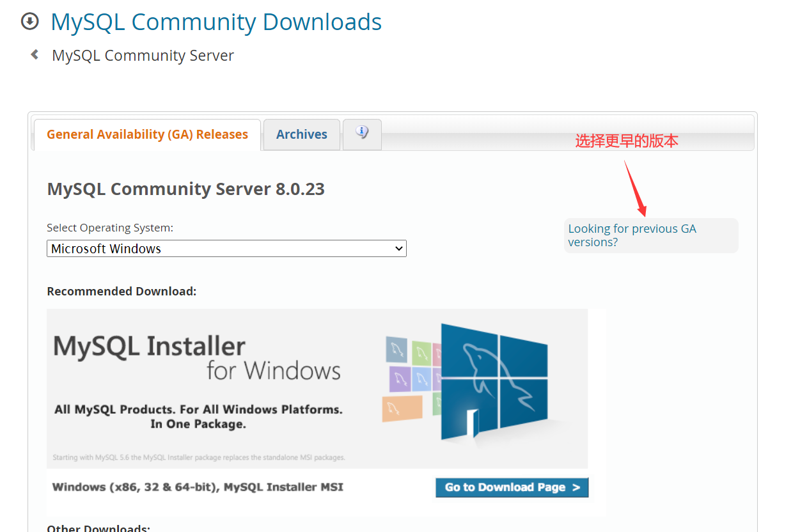Click the MySQL Community Server breadcrumb link
This screenshot has height=532, width=800.
[x=143, y=56]
